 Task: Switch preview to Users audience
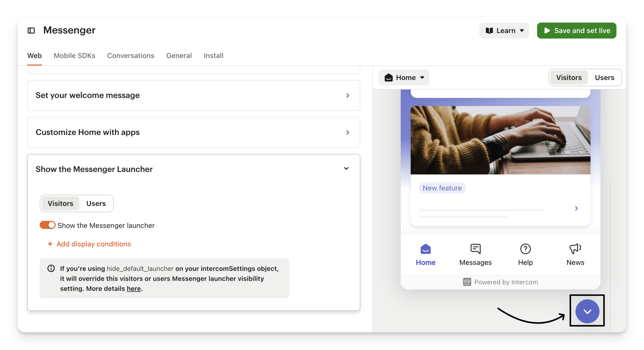click(x=604, y=77)
